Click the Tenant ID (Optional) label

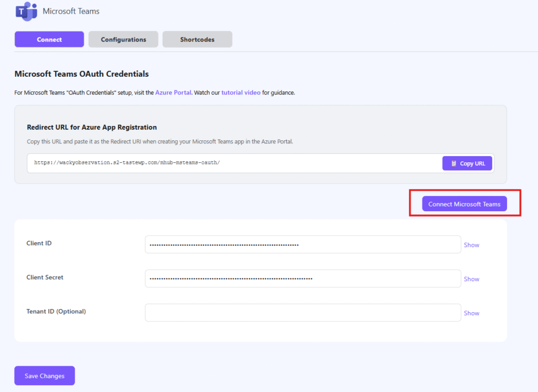click(56, 312)
